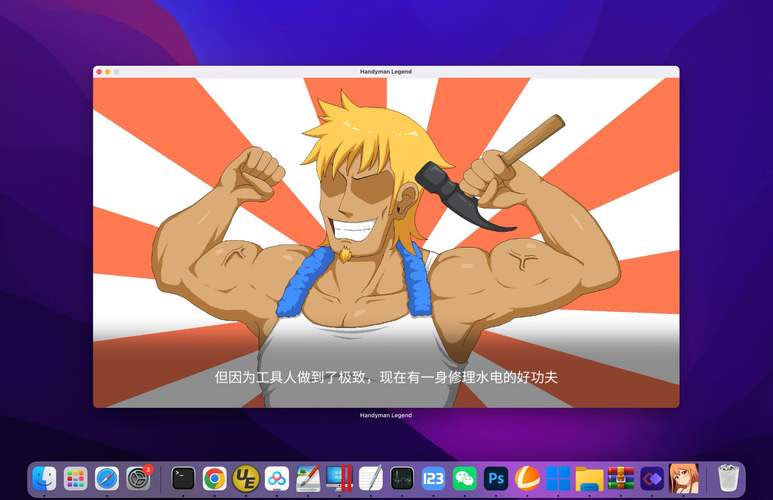Open the Terminal app in dock
The image size is (773, 500).
(183, 478)
